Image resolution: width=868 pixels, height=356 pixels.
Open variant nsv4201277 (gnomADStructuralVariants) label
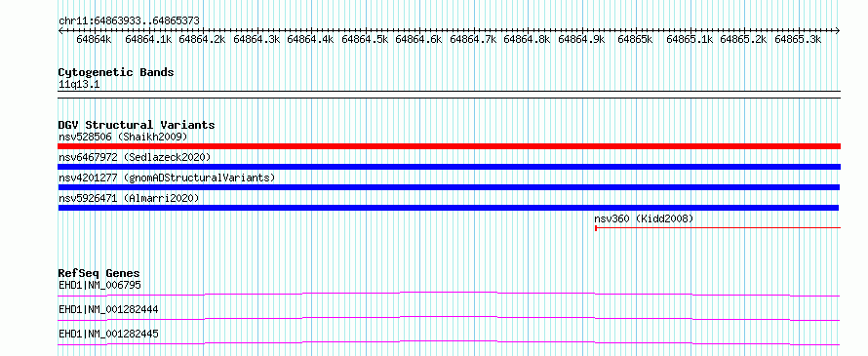point(167,178)
